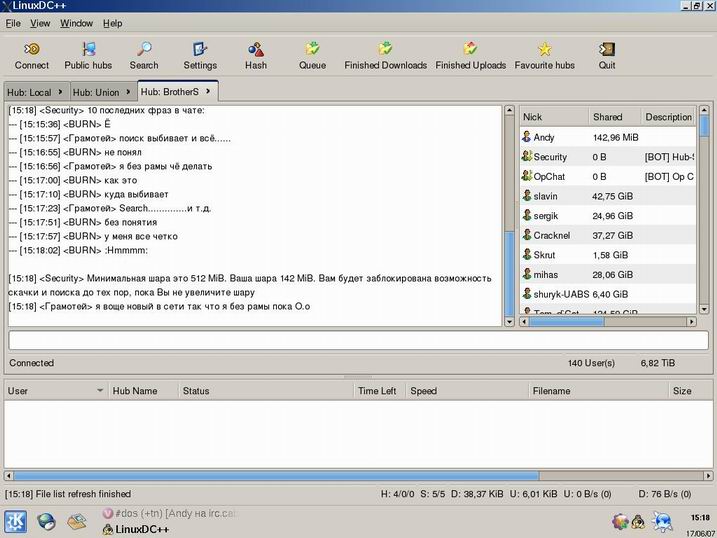Select user slavin in the nick list
Image resolution: width=717 pixels, height=538 pixels.
pyautogui.click(x=547, y=196)
